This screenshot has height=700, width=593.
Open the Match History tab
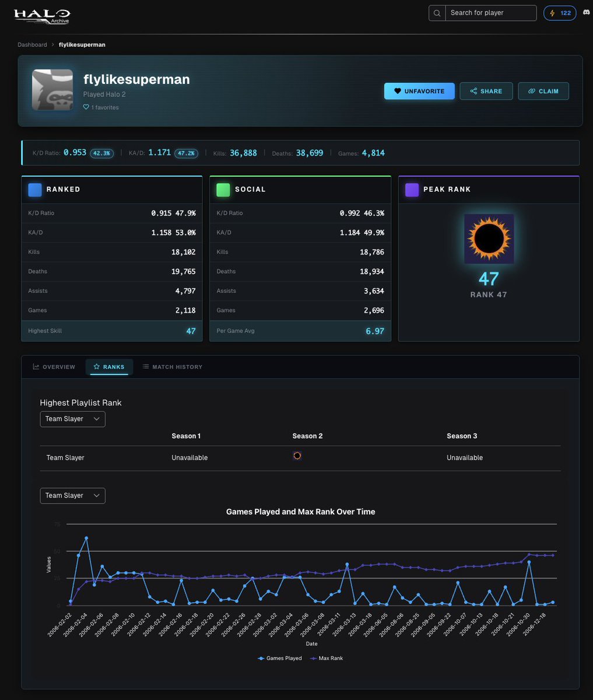[x=173, y=367]
